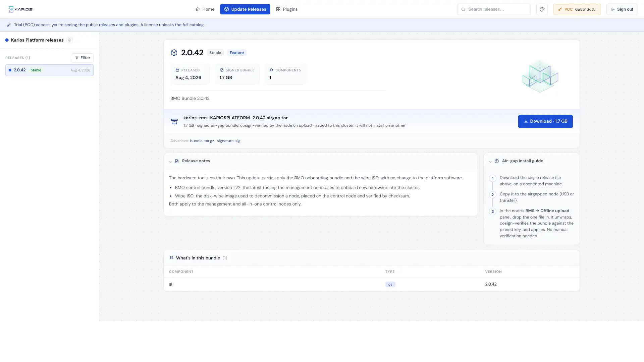Open the signature .sig link
This screenshot has height=362, width=644.
228,141
